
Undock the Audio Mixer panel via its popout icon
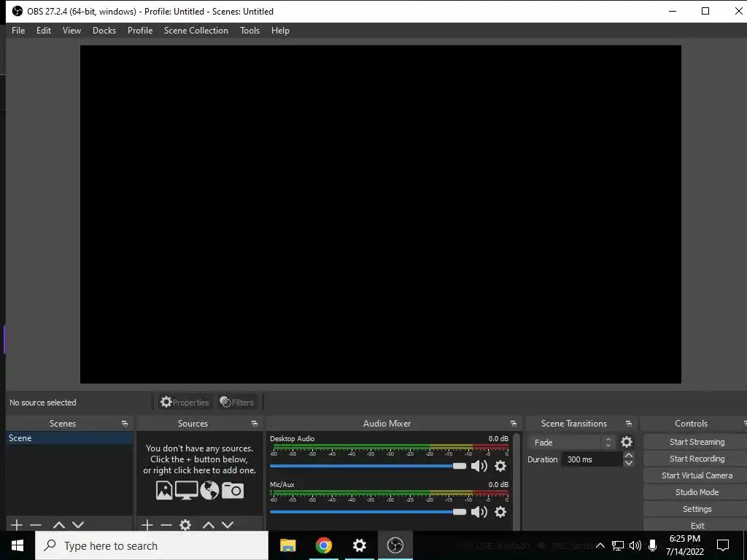[513, 424]
